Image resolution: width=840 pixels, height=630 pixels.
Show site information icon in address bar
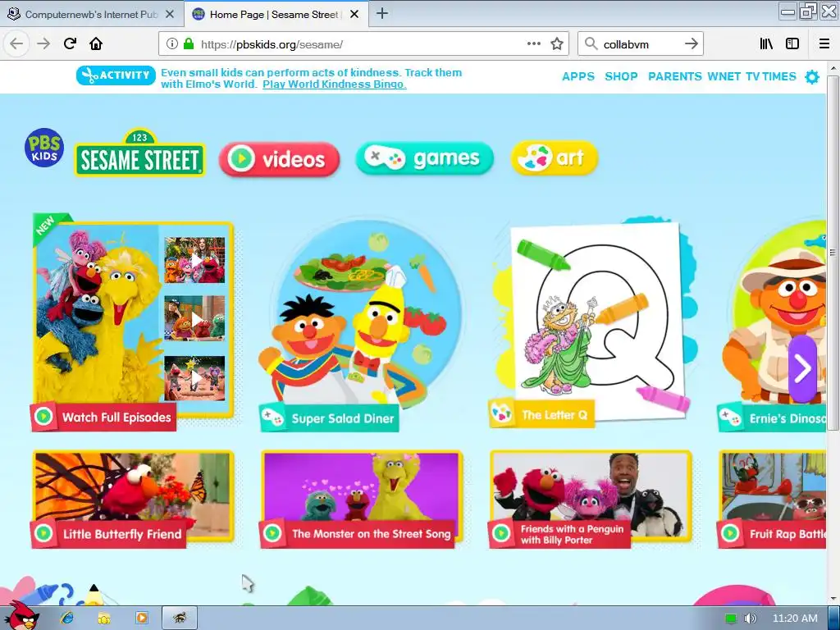click(x=171, y=44)
